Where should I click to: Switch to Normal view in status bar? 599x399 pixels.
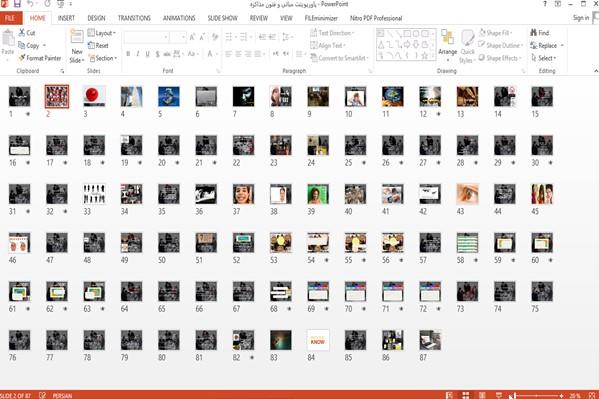pyautogui.click(x=449, y=395)
